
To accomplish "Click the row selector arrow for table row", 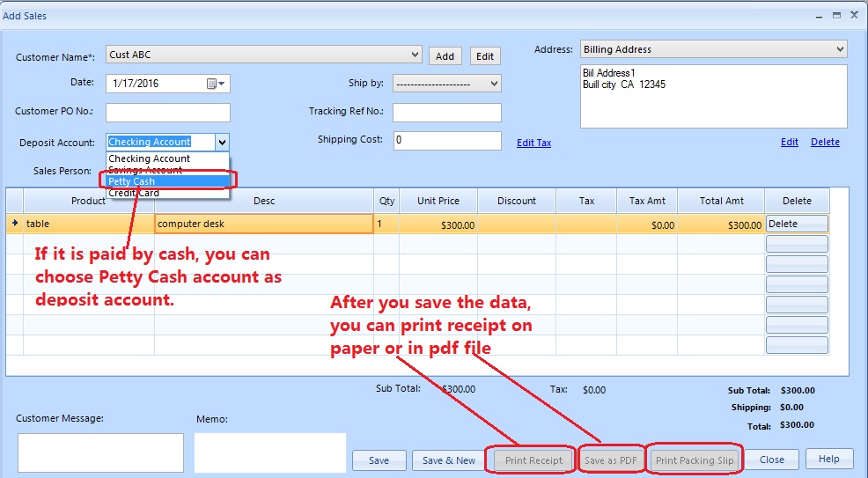I will tap(14, 224).
